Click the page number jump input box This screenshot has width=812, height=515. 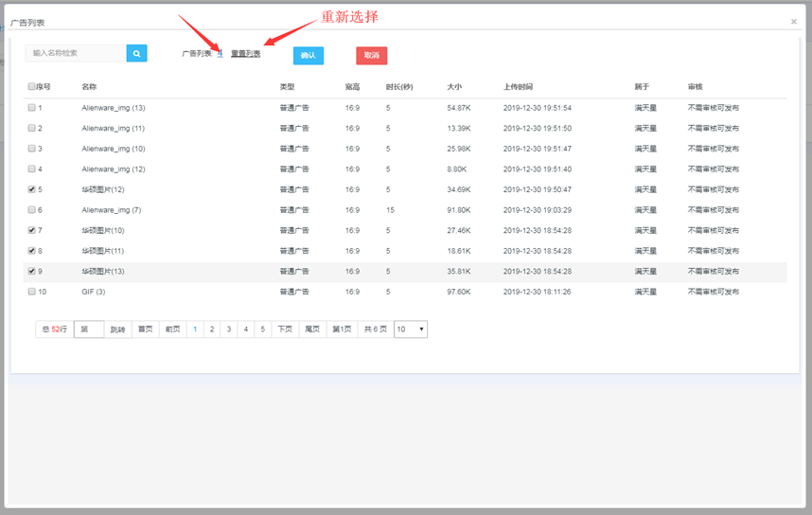pos(88,329)
